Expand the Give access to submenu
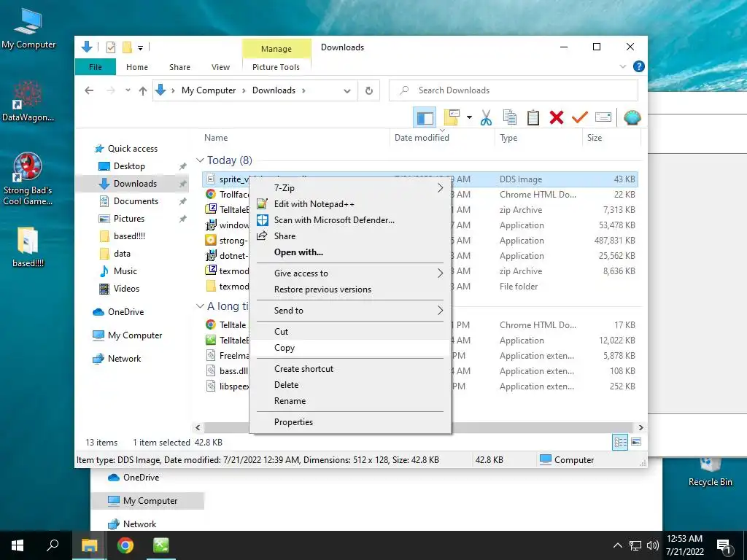 [x=351, y=273]
